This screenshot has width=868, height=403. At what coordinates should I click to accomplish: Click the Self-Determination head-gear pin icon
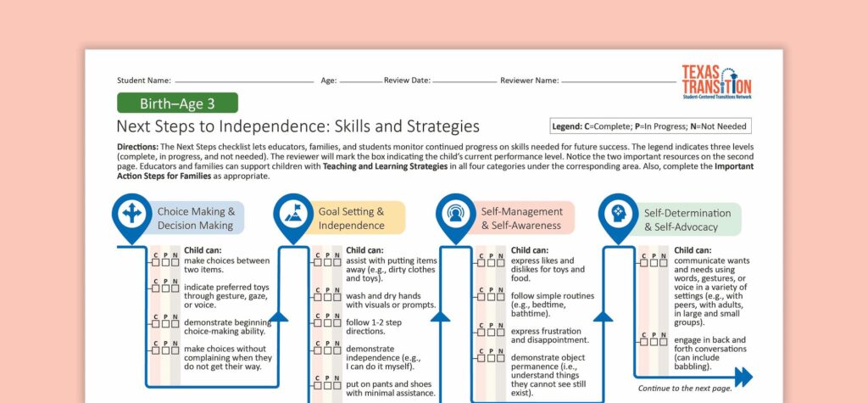pyautogui.click(x=618, y=216)
